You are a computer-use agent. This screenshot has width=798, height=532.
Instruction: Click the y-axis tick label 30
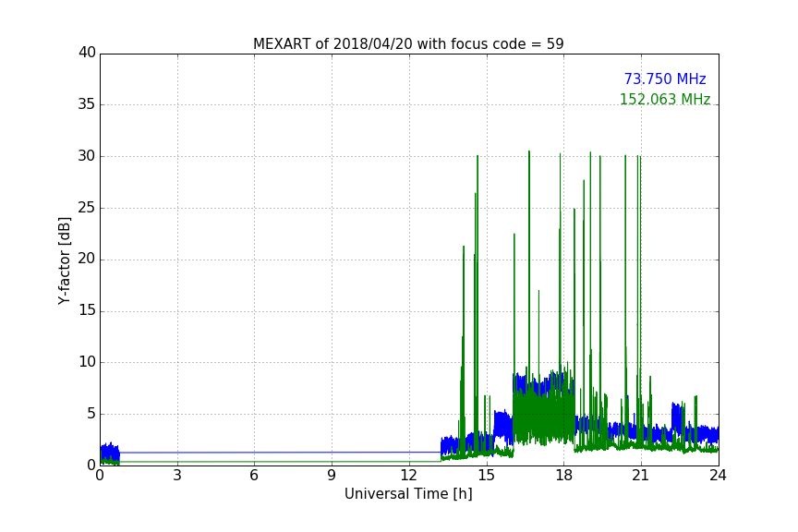(x=87, y=156)
